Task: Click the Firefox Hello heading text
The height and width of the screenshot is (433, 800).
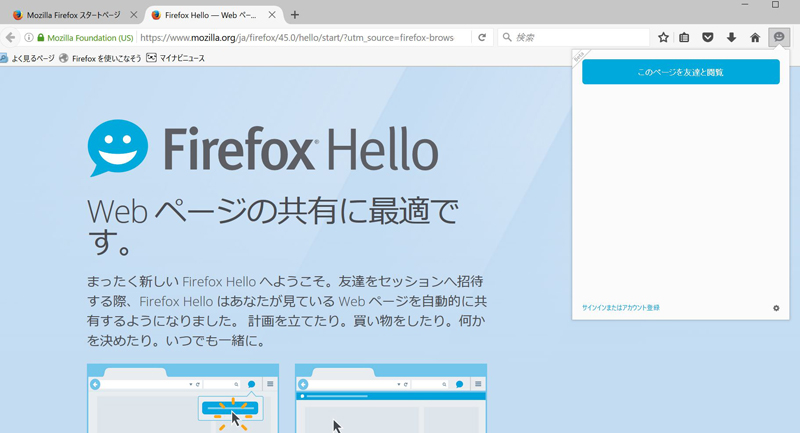Action: tap(301, 148)
